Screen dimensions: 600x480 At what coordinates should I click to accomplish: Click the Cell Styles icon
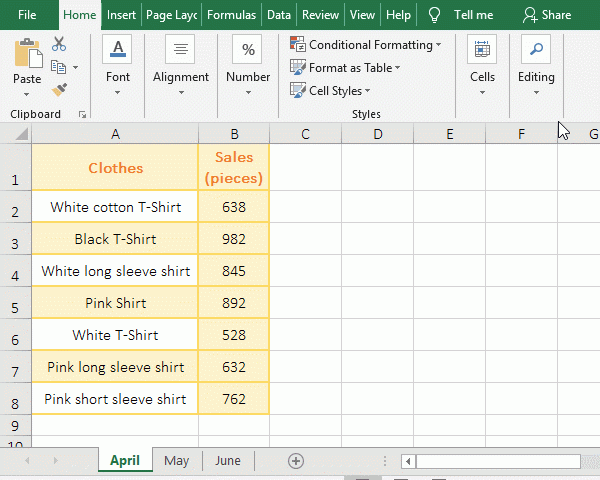[x=298, y=90]
